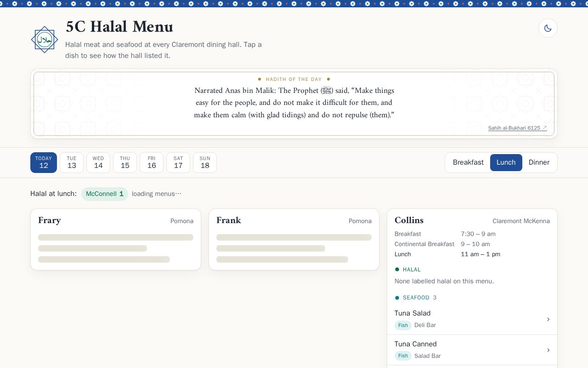Viewport: 588px width, 368px height.
Task: Switch to the Dinner meal
Action: coord(539,162)
